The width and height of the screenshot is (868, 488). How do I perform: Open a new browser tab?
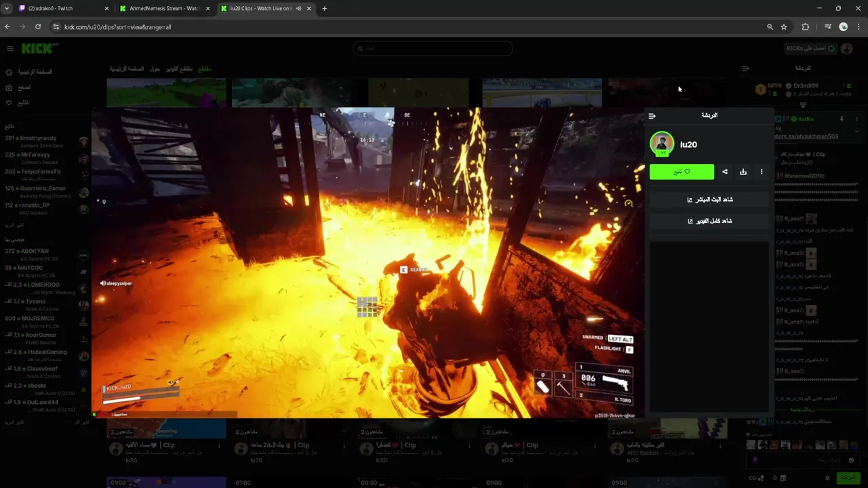click(x=324, y=9)
